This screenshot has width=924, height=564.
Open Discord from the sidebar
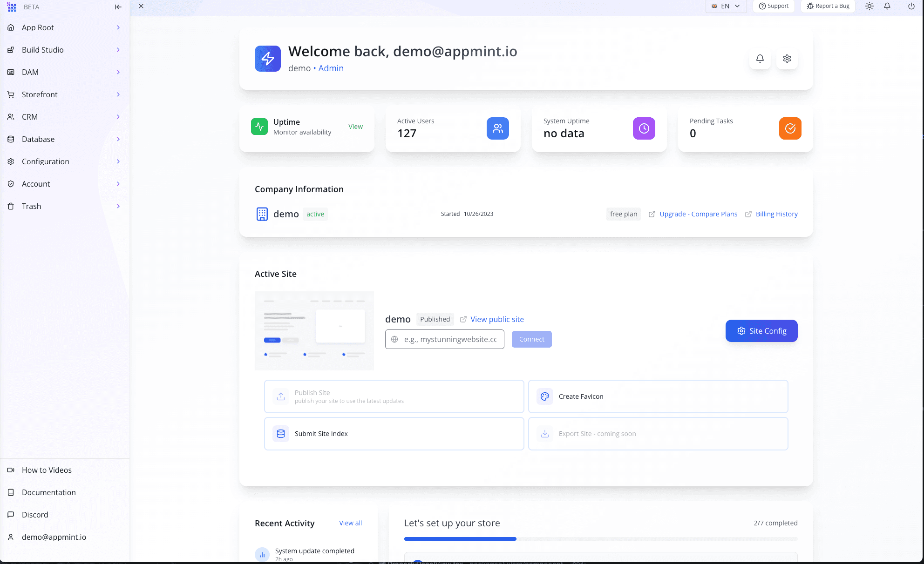pos(34,515)
